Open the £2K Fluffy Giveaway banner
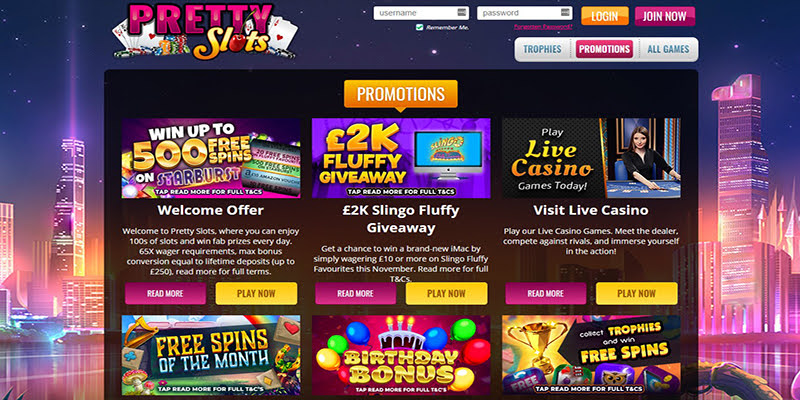The height and width of the screenshot is (400, 800). tap(401, 158)
